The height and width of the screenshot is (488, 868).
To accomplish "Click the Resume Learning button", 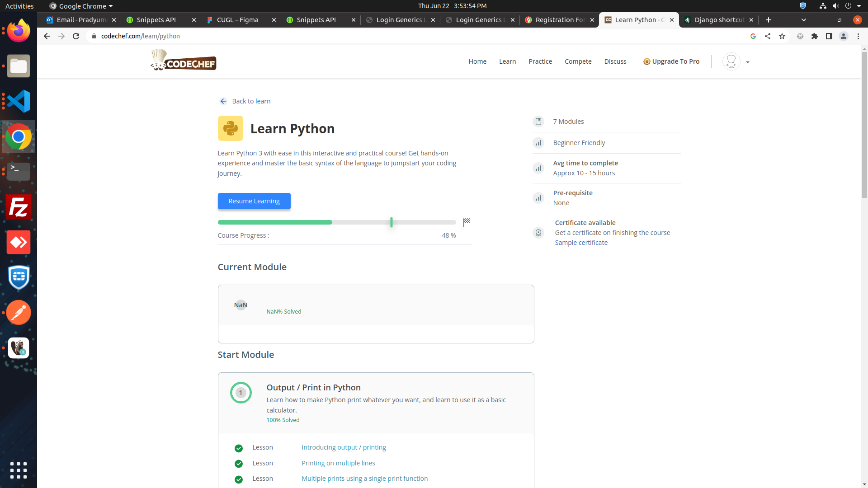I will pos(254,201).
